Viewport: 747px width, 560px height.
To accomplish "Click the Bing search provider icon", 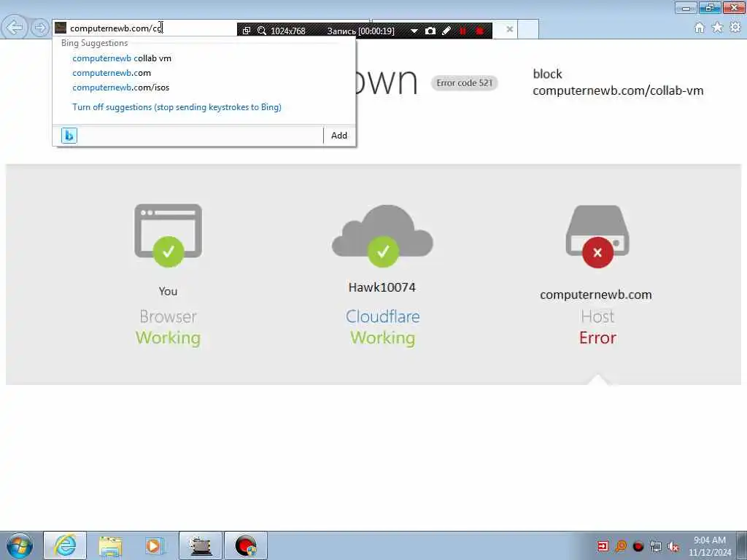I will click(x=69, y=136).
